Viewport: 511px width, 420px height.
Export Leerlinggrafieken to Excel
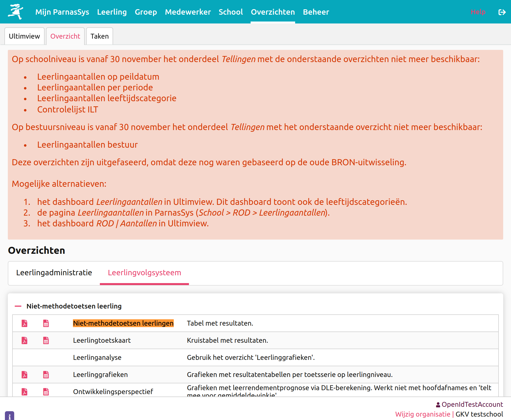pos(46,375)
